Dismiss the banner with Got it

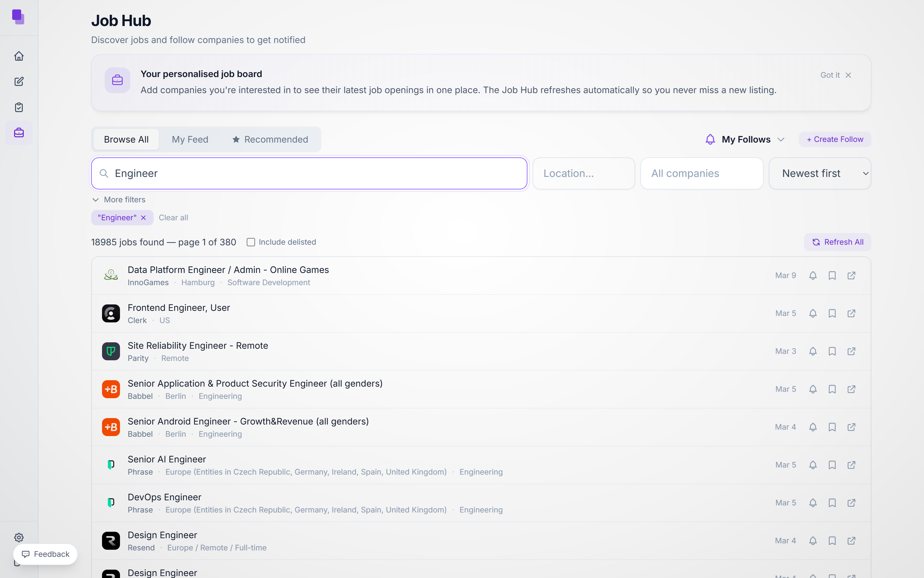click(x=835, y=75)
